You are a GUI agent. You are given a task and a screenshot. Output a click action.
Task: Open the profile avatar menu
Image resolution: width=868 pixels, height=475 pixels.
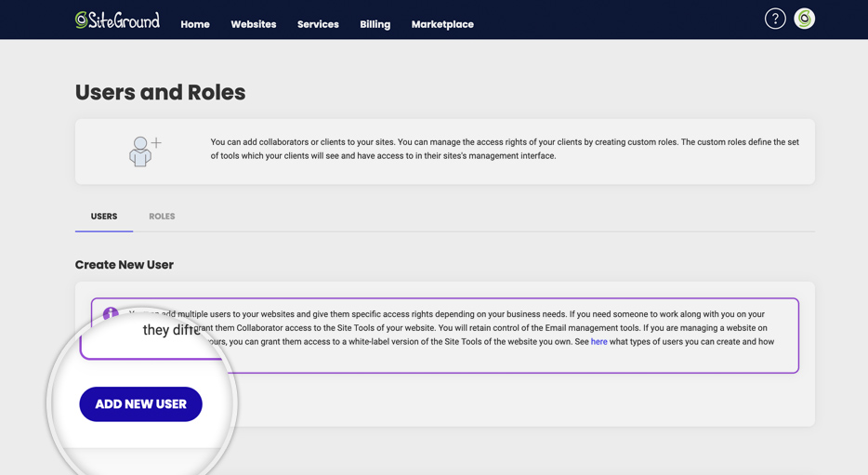coord(804,19)
